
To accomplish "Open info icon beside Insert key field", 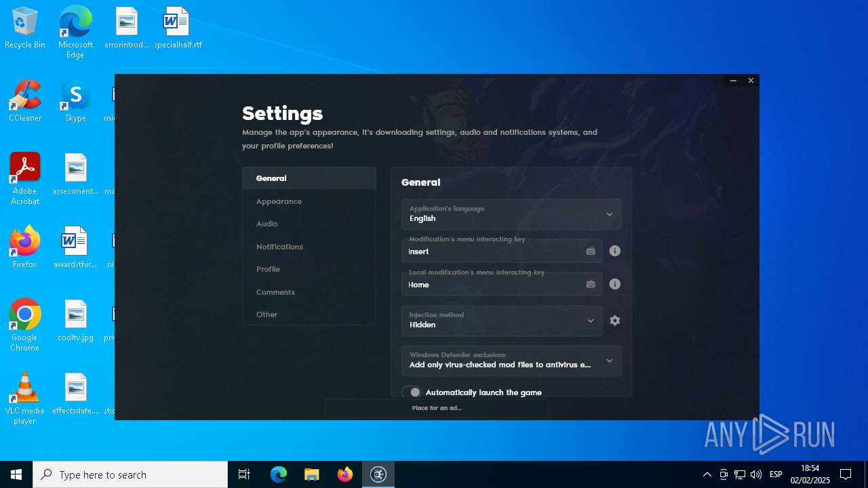I will pos(615,251).
